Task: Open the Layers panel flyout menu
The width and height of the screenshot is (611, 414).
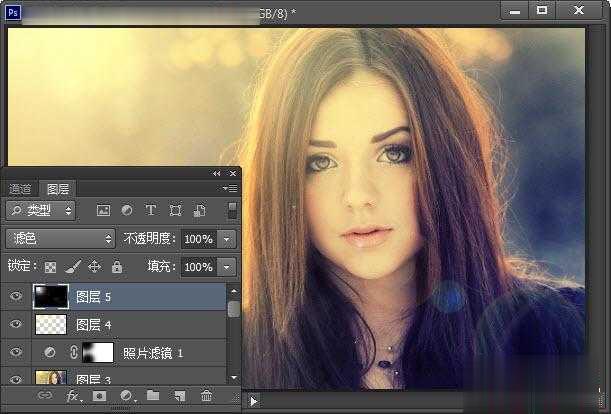Action: coord(230,189)
